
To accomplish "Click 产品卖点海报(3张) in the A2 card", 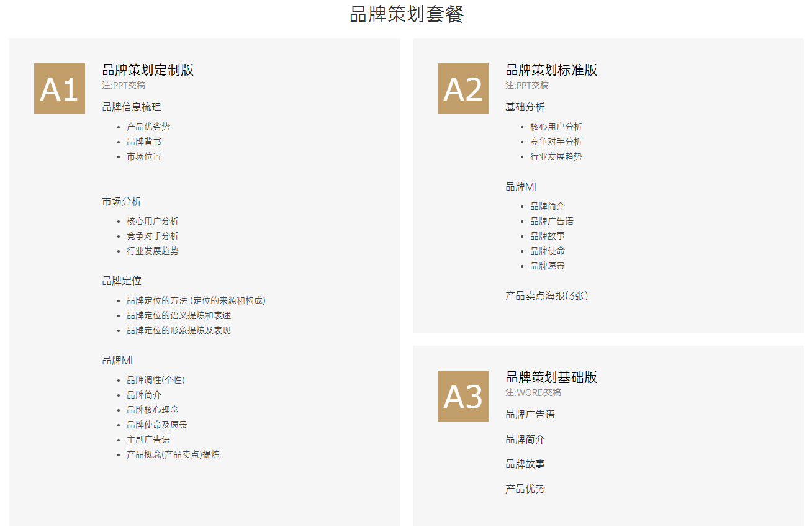I will [549, 296].
